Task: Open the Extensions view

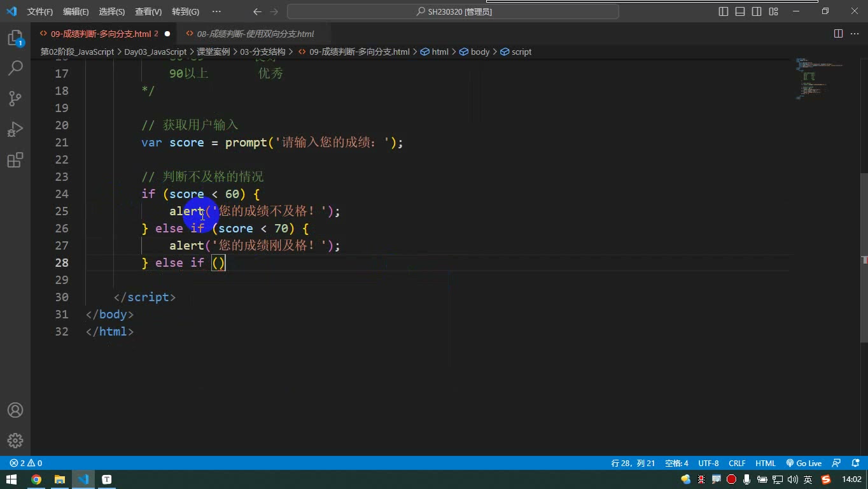Action: point(15,160)
